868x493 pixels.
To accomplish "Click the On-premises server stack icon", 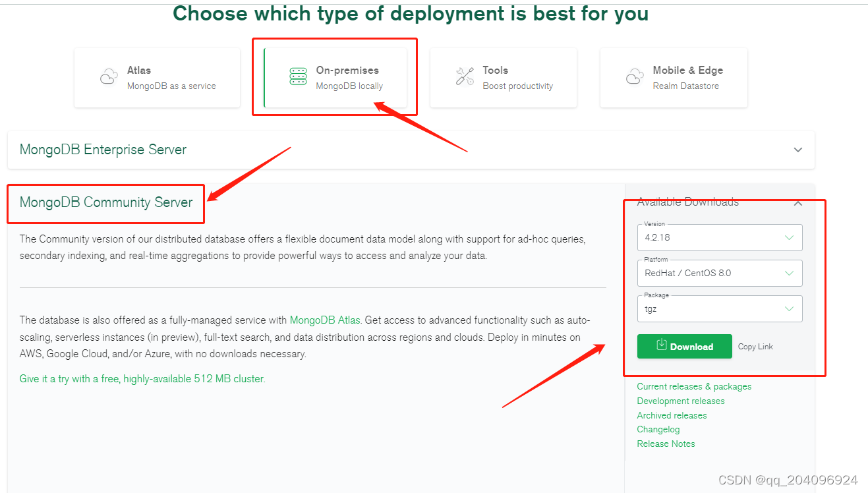I will [298, 76].
